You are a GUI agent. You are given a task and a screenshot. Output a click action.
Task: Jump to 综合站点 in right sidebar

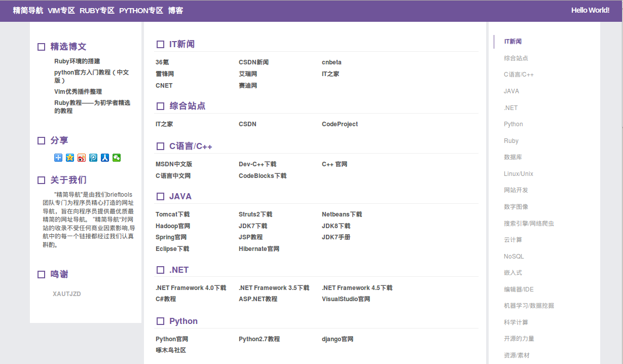click(516, 58)
